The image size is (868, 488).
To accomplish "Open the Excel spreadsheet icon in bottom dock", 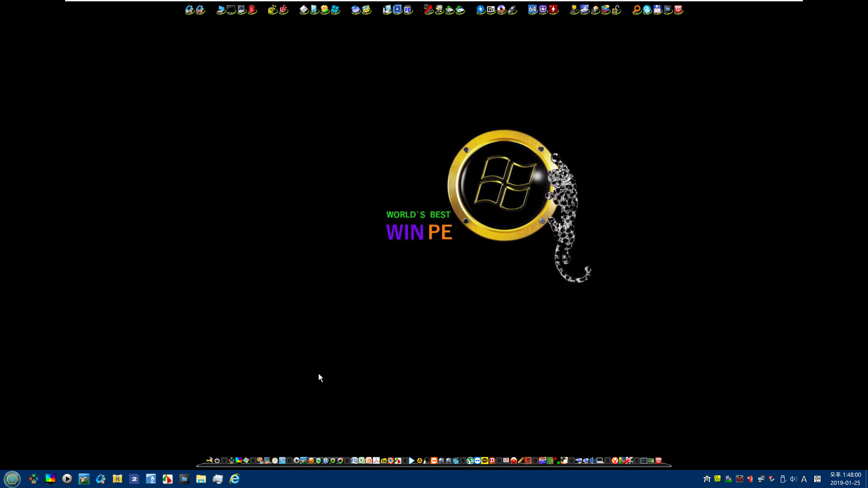I will click(362, 460).
